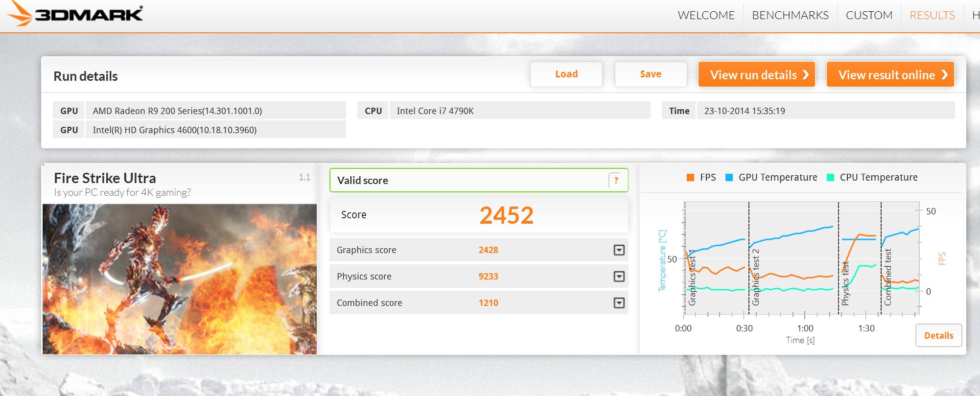Click View run details button
This screenshot has height=396, width=980.
757,74
